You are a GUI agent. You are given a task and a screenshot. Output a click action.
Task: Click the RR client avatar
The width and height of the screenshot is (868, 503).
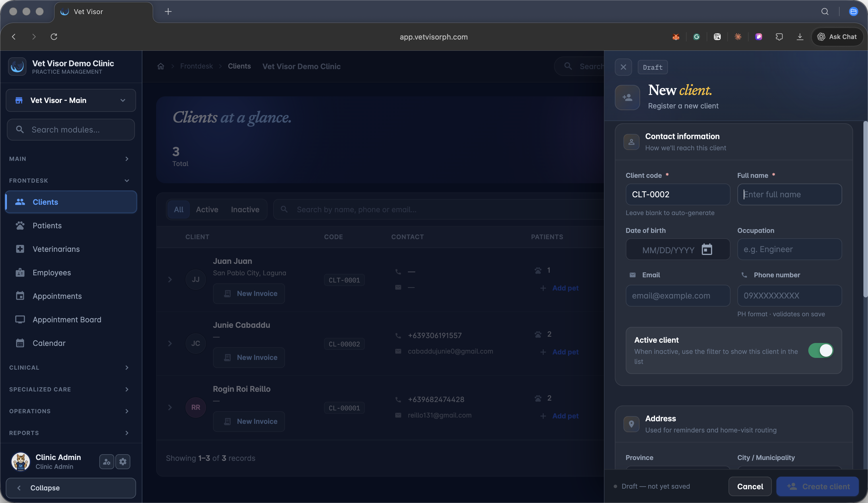coord(196,407)
